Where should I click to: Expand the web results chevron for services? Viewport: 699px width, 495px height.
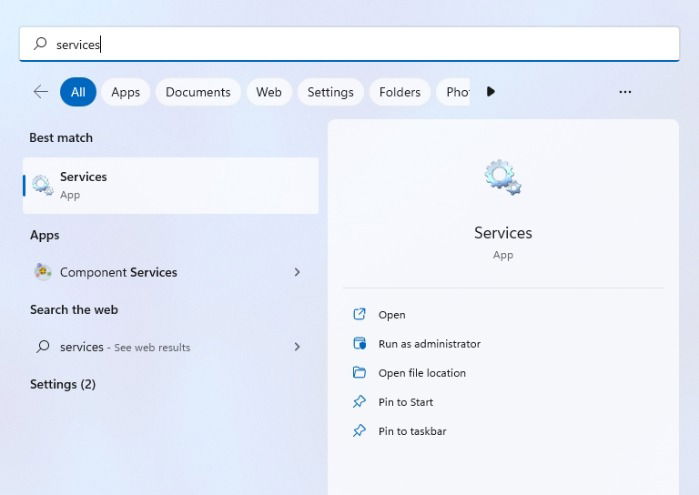pos(297,346)
